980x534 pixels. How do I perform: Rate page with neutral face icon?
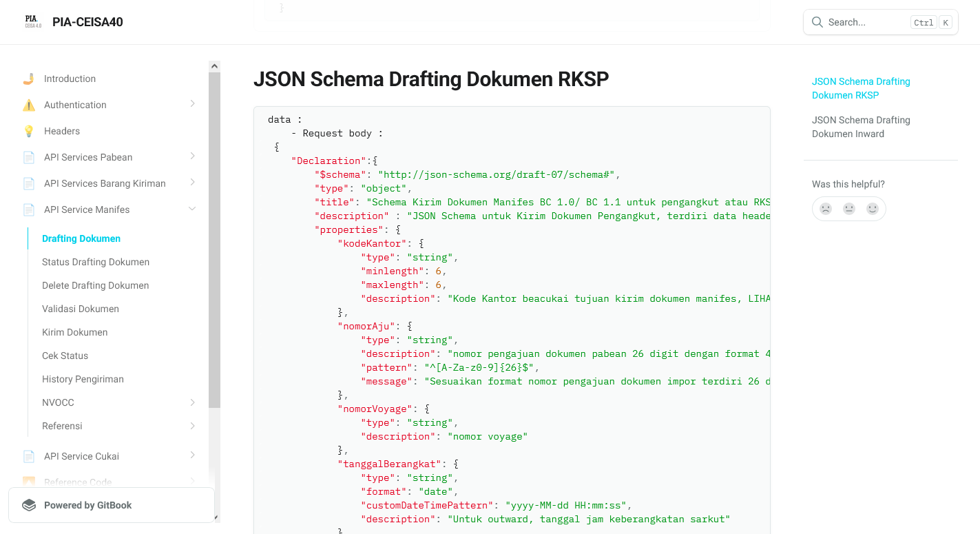click(x=849, y=209)
